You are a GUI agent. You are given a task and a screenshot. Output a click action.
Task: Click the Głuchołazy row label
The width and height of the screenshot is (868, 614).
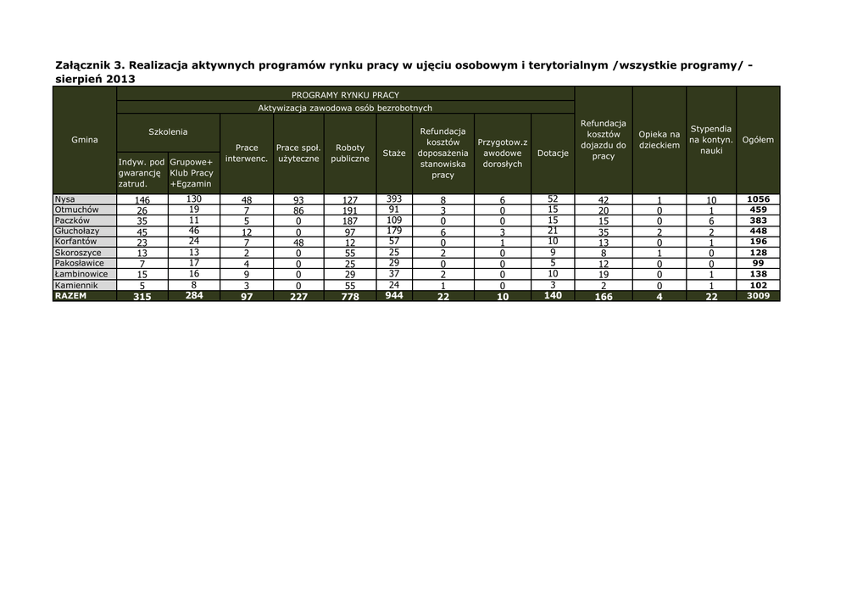(76, 231)
